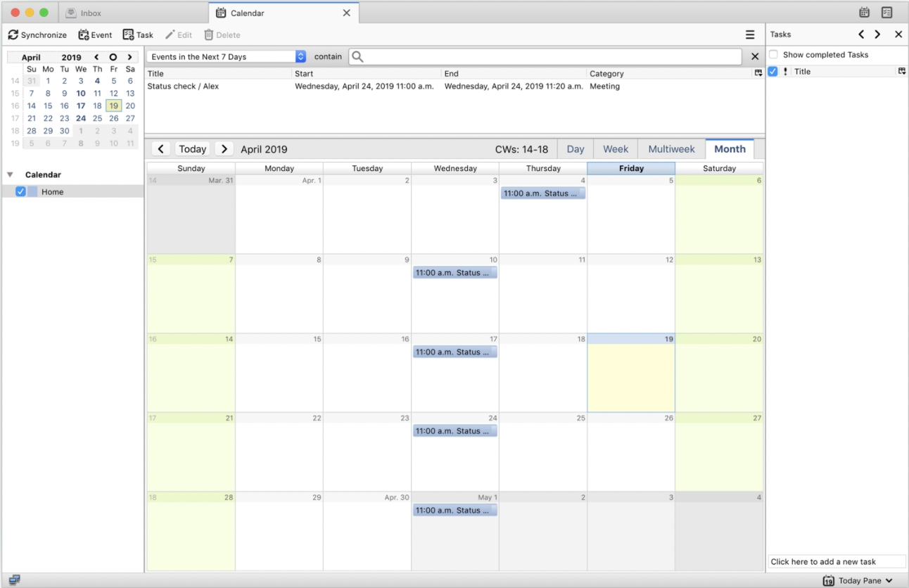Viewport: 909px width, 588px height.
Task: Click the Synchronize icon
Action: coord(12,34)
